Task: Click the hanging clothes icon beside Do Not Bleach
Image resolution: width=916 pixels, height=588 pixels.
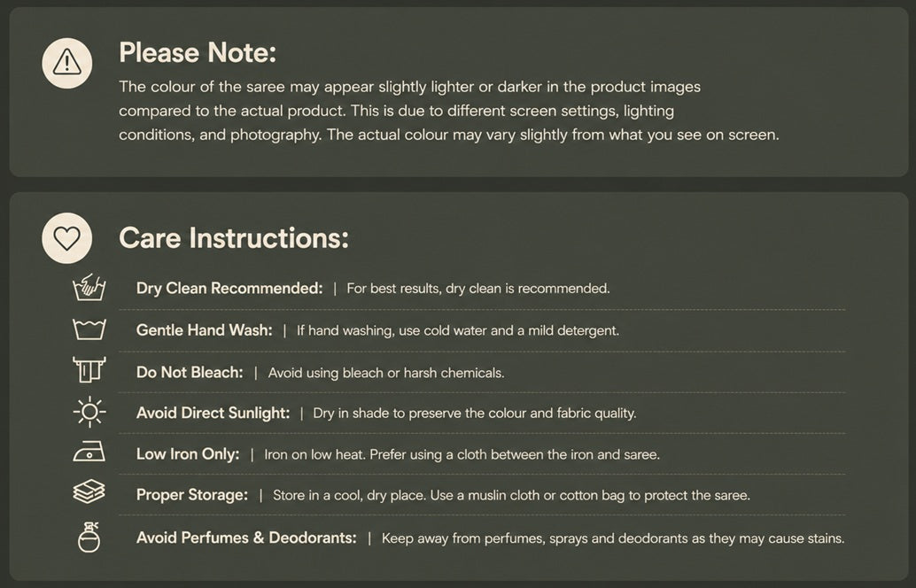Action: 89,369
